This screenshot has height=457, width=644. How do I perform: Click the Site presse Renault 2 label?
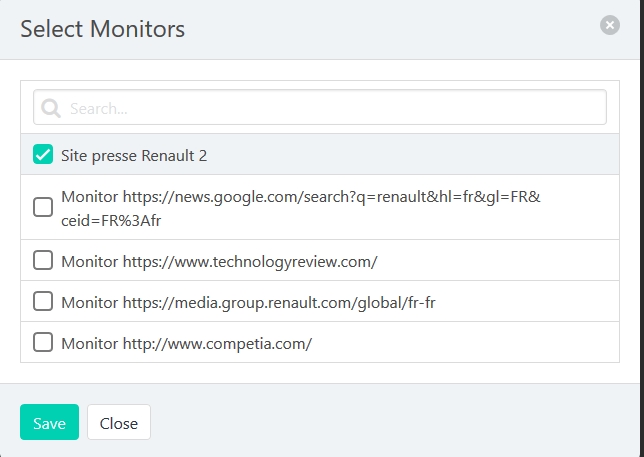point(134,156)
